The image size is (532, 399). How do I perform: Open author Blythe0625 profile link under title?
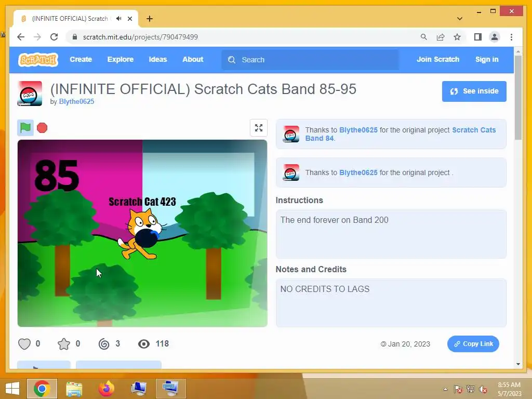[76, 101]
